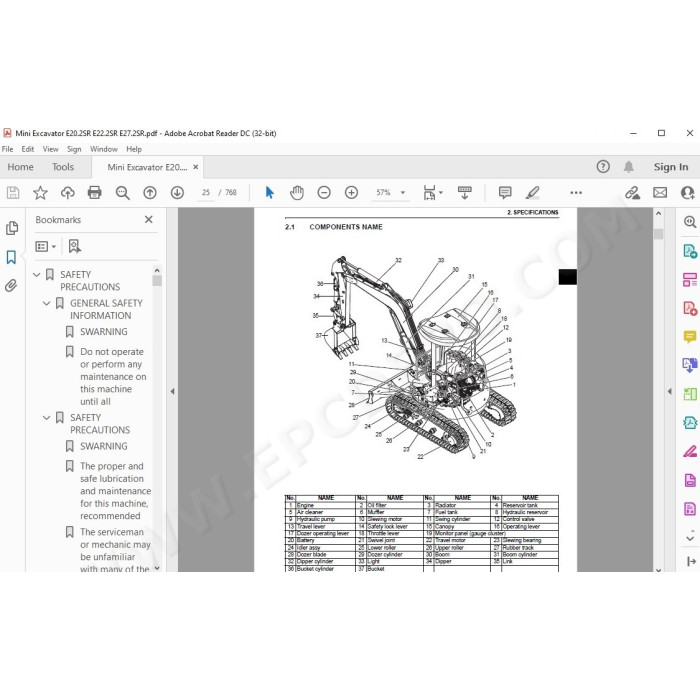Viewport: 700px width, 700px height.
Task: Open the share with others person icon
Action: tap(688, 193)
